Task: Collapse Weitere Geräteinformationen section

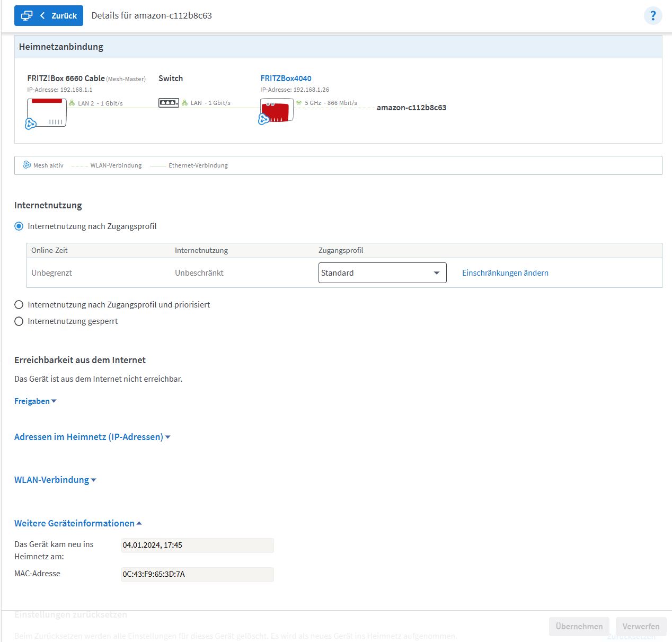Action: [78, 523]
